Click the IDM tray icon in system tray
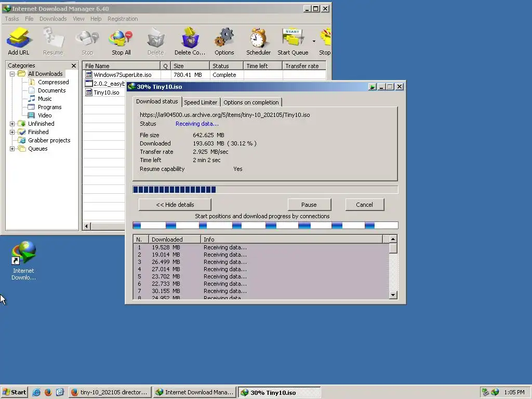 tap(495, 392)
